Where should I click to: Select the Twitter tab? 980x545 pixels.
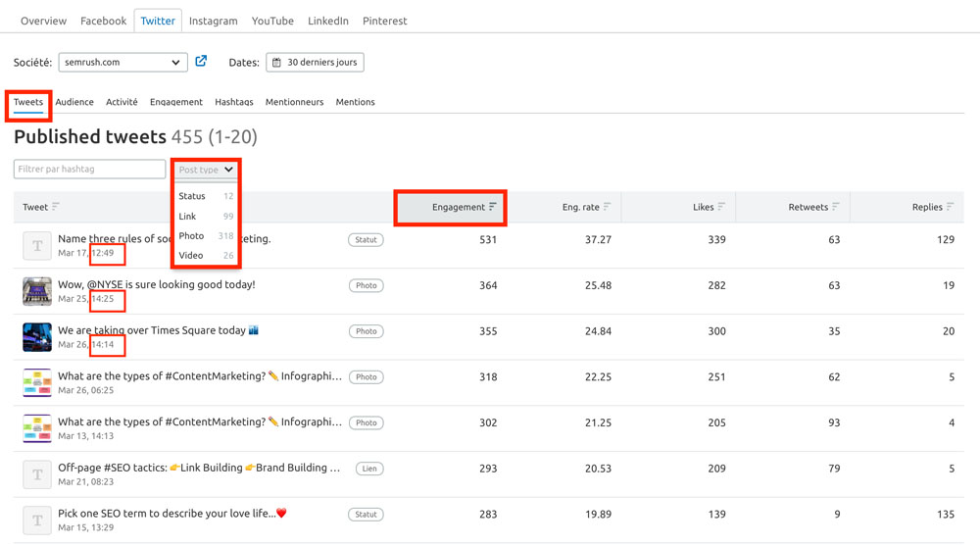tap(158, 21)
